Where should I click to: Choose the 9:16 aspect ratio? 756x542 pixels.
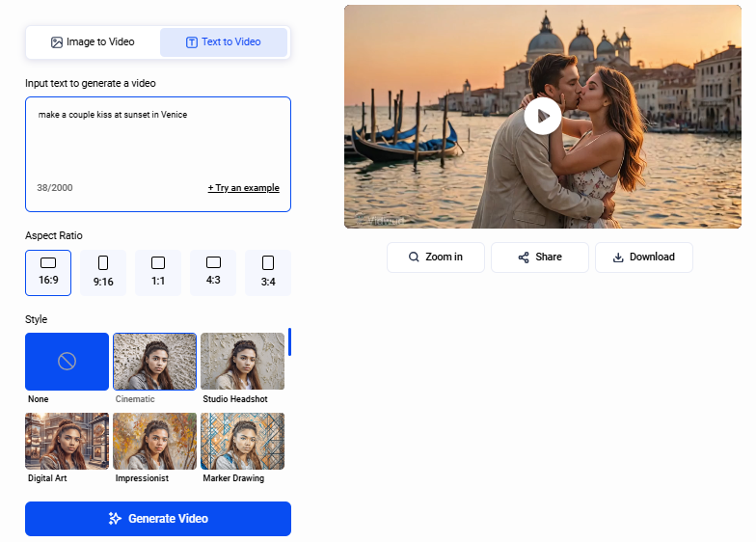tap(103, 272)
